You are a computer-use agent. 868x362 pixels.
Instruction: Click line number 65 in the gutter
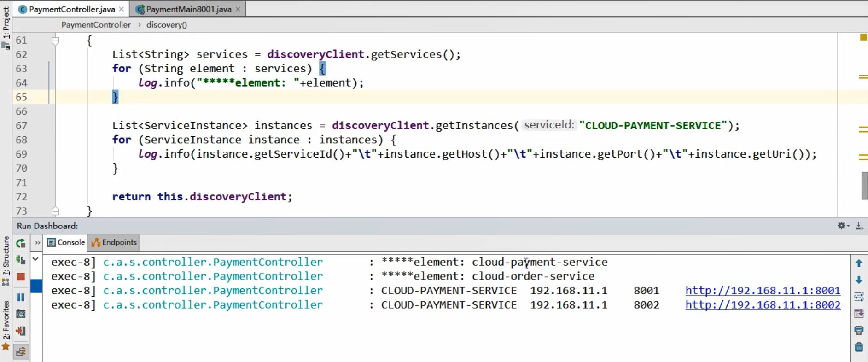[22, 97]
